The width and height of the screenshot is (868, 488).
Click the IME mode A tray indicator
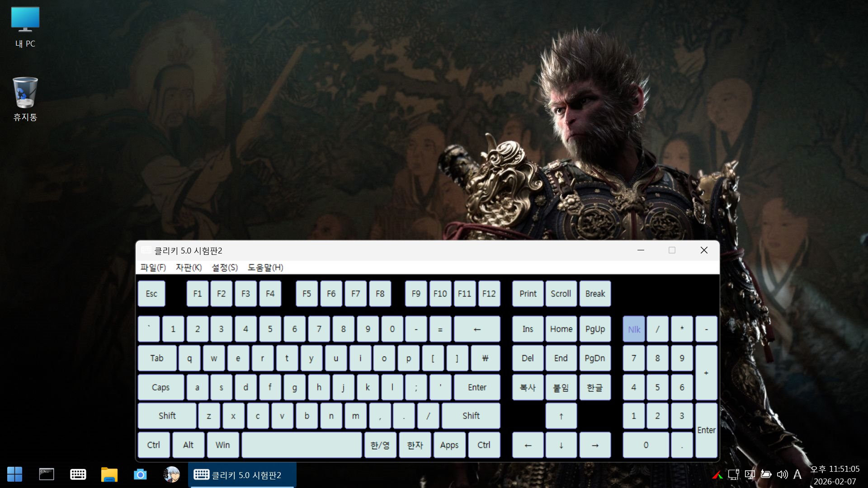click(797, 474)
